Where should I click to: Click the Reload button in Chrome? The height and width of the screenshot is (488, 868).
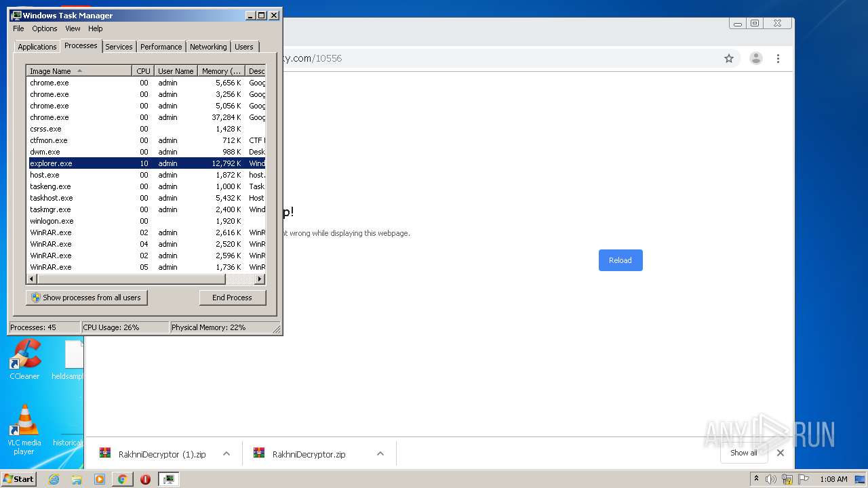tap(620, 260)
